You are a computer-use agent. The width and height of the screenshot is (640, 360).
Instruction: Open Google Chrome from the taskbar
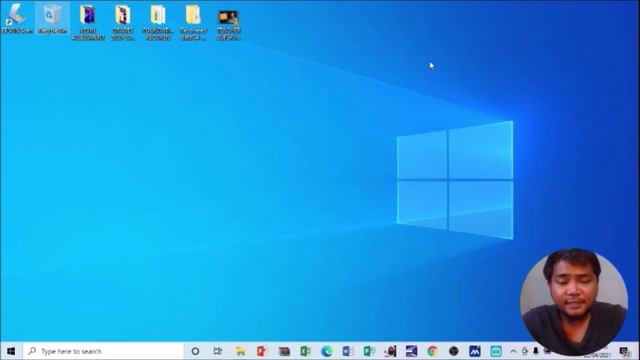[433, 351]
